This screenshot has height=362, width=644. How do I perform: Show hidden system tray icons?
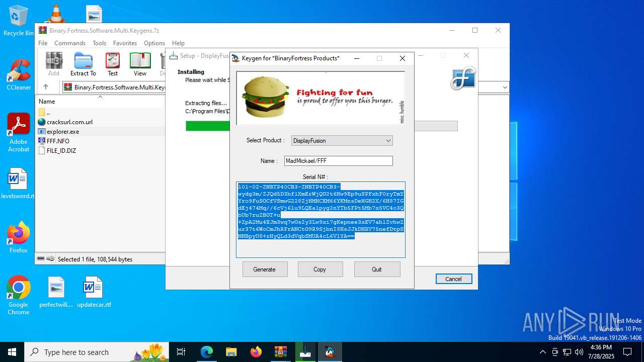point(542,352)
